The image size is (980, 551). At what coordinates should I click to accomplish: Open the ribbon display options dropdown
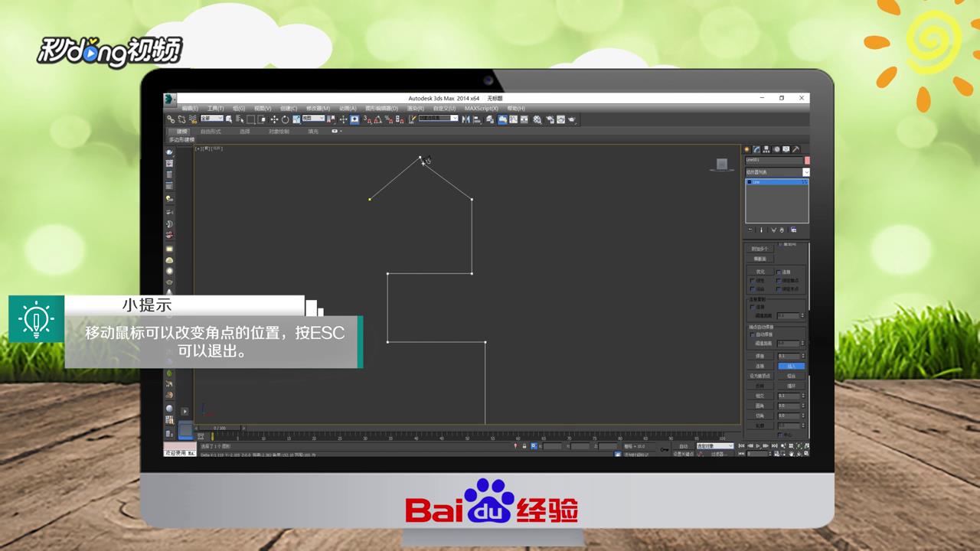[336, 131]
